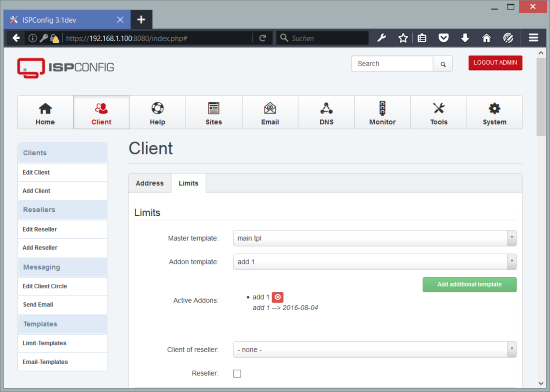Remove active addon add 1 with red icon

(277, 297)
